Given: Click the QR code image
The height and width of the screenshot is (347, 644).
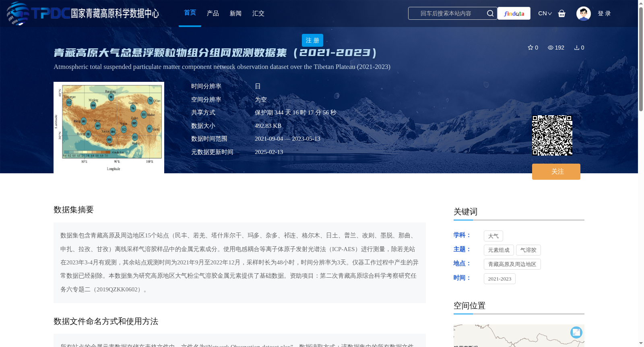Looking at the screenshot, I should 552,135.
